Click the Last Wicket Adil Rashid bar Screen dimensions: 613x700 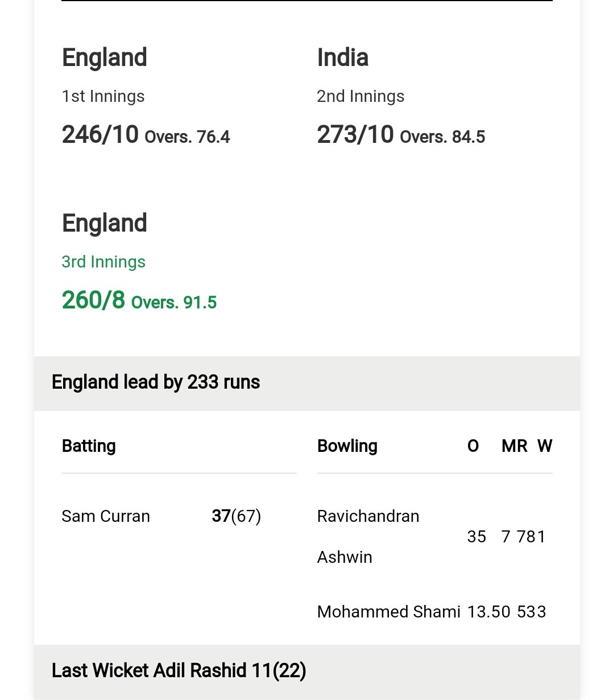pyautogui.click(x=307, y=671)
